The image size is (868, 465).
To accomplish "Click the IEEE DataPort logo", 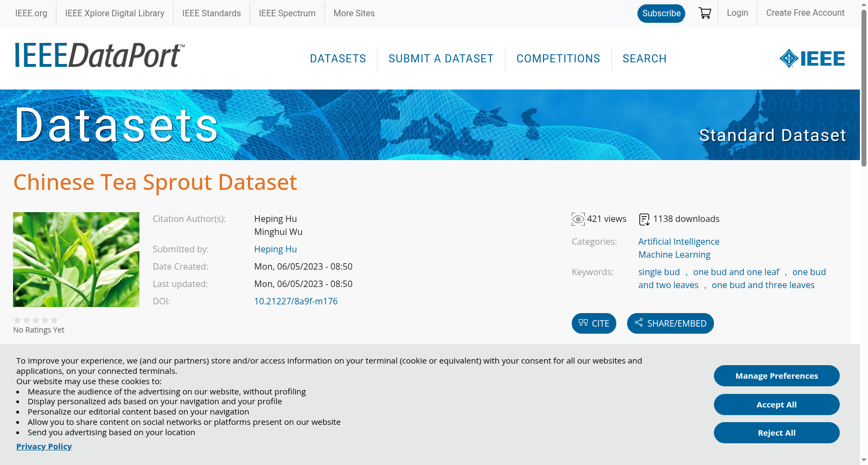I will [x=99, y=55].
